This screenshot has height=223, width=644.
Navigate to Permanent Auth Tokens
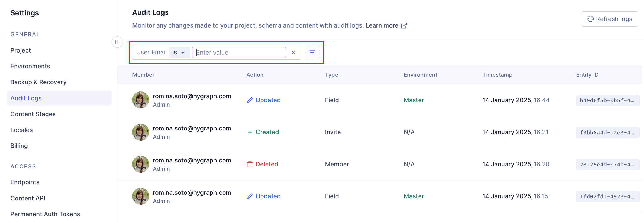(45, 214)
